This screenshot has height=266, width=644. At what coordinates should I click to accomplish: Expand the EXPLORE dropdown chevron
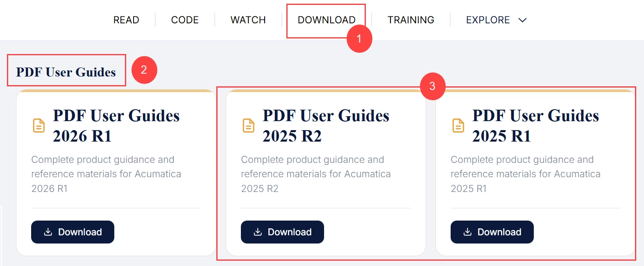pos(522,20)
